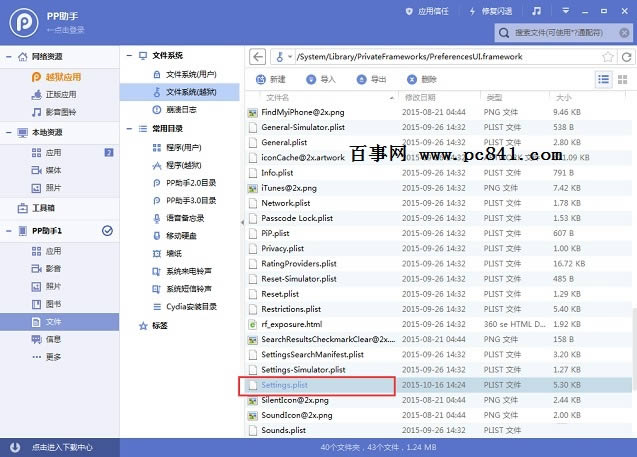Sort by 大小 column header

click(x=563, y=97)
